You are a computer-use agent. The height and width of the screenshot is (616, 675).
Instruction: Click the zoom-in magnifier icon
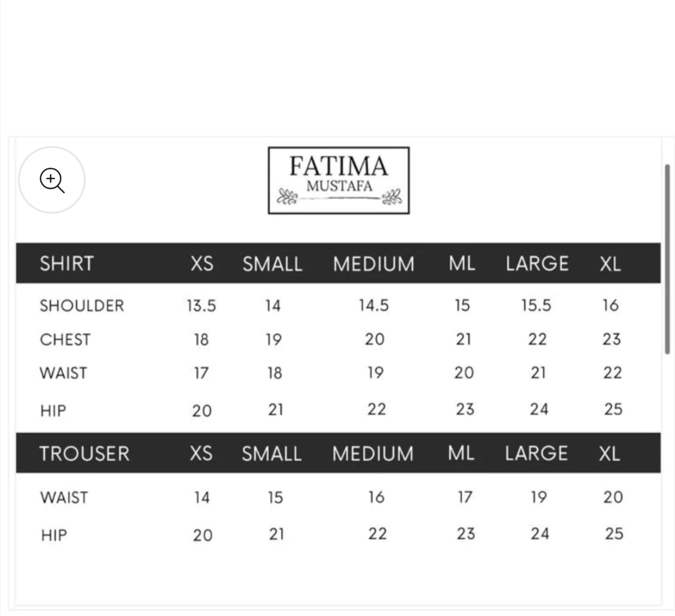pyautogui.click(x=52, y=180)
